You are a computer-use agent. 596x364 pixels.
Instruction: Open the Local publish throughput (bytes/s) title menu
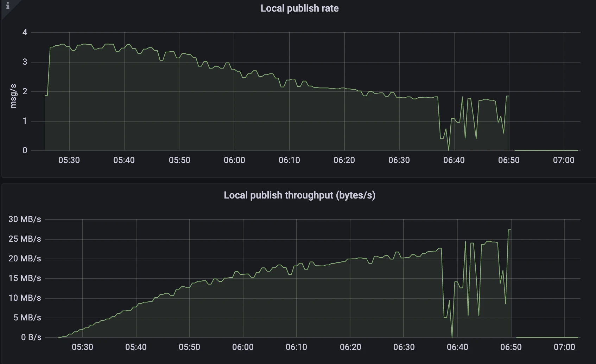[299, 195]
